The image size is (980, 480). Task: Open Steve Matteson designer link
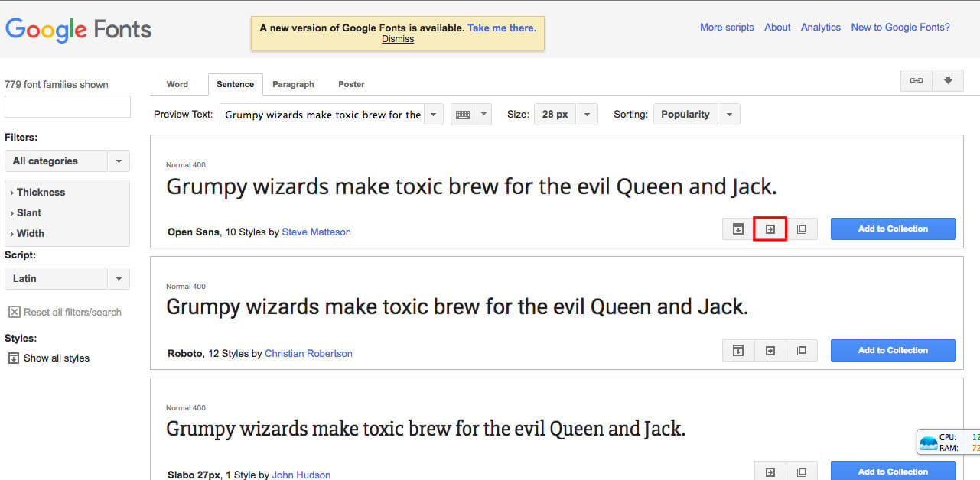click(317, 232)
